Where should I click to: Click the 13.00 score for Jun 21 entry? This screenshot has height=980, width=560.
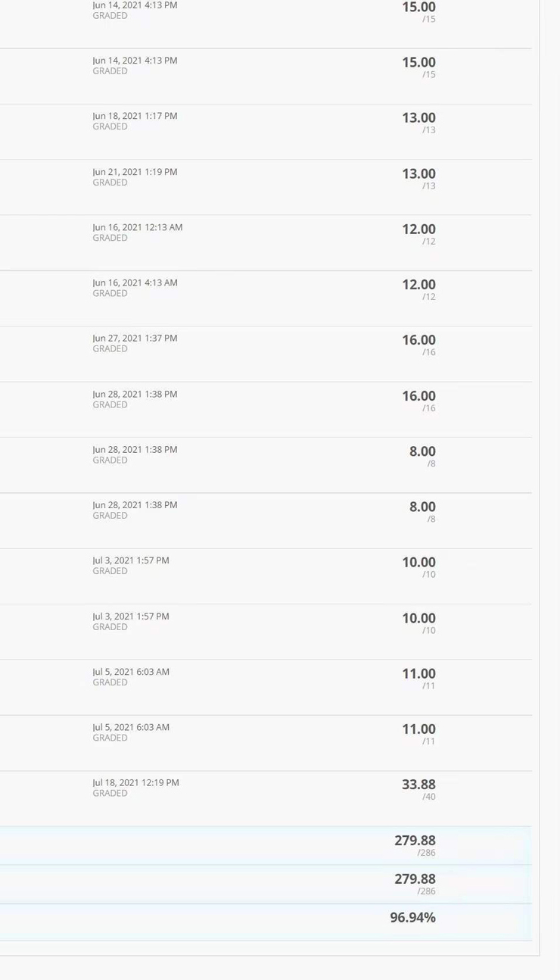[418, 174]
